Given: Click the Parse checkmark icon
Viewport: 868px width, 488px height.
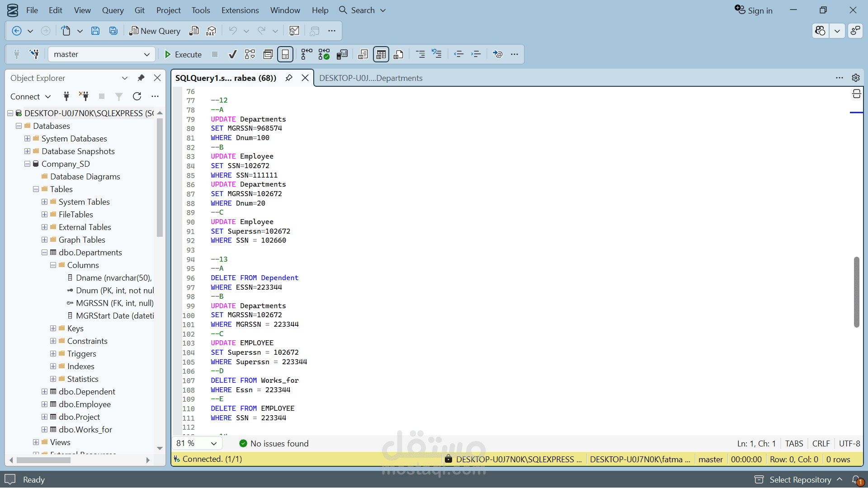Looking at the screenshot, I should [232, 54].
